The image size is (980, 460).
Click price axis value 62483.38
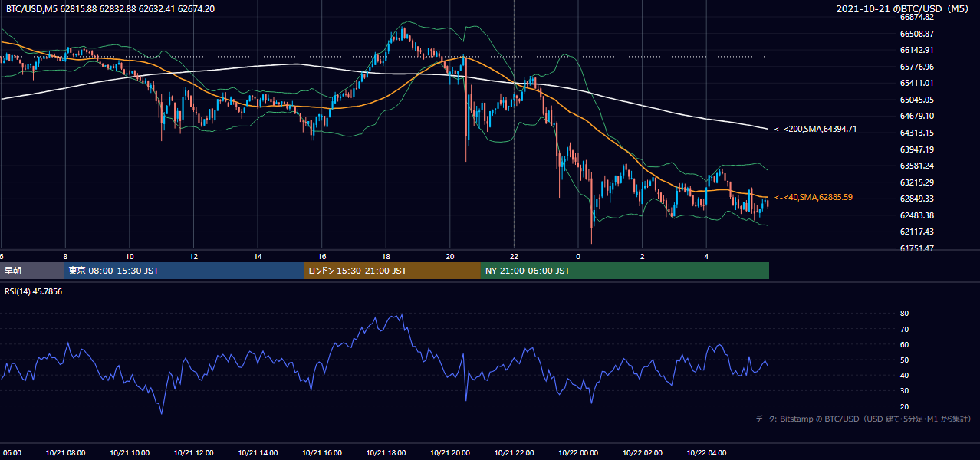tap(916, 215)
